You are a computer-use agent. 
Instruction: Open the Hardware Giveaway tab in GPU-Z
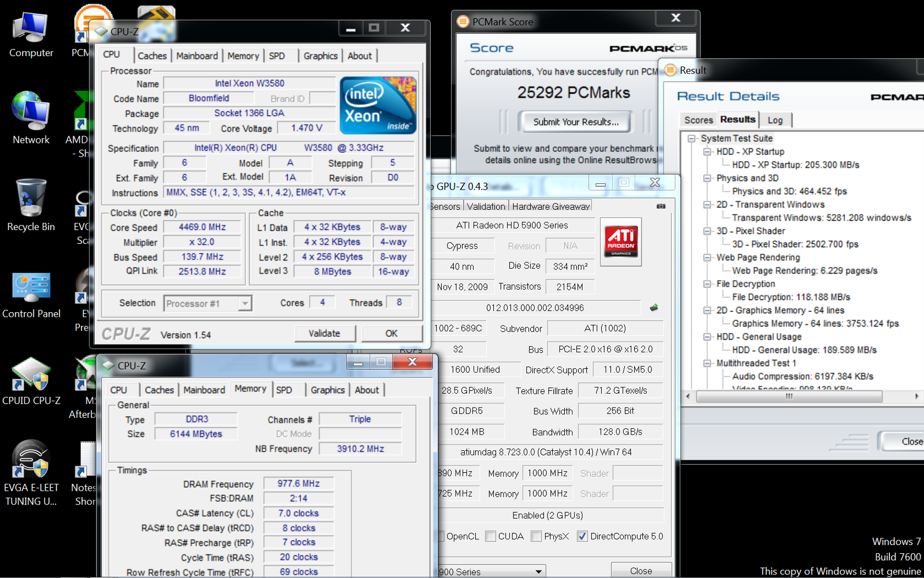551,206
